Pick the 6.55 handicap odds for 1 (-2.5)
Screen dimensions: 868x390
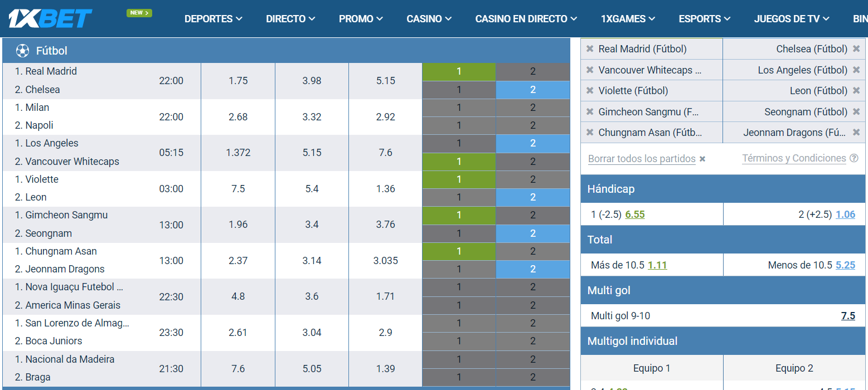(x=635, y=214)
